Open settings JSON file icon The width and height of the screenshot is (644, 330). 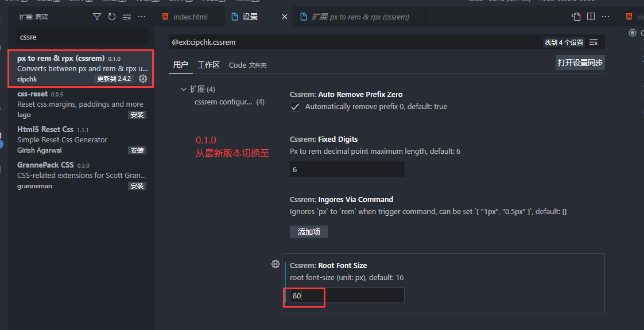click(576, 17)
